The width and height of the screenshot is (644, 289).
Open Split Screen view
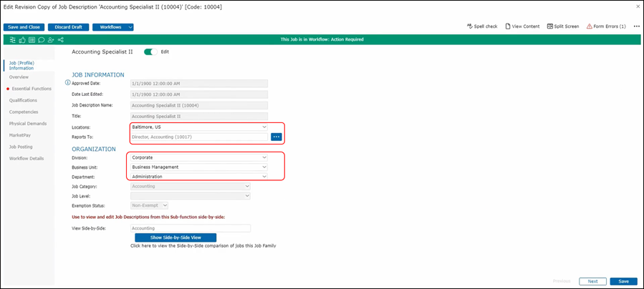tap(562, 26)
